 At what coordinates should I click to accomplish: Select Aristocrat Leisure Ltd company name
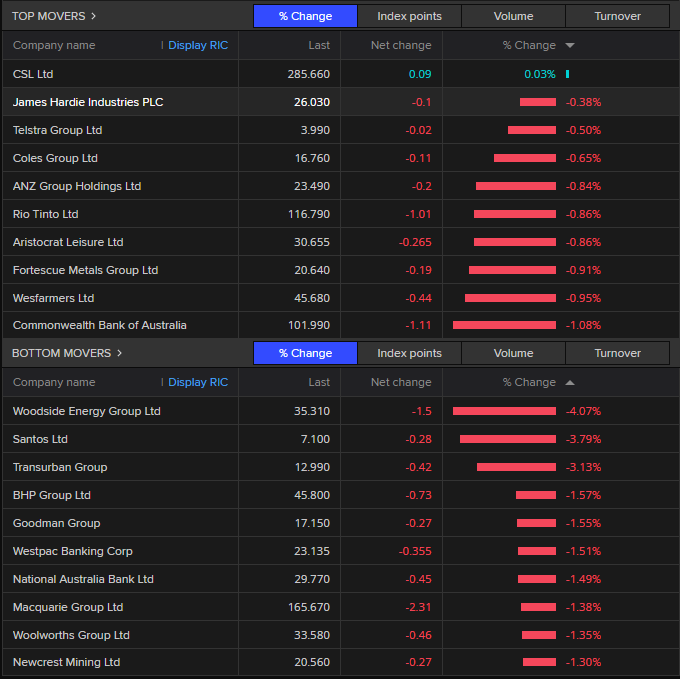point(68,242)
